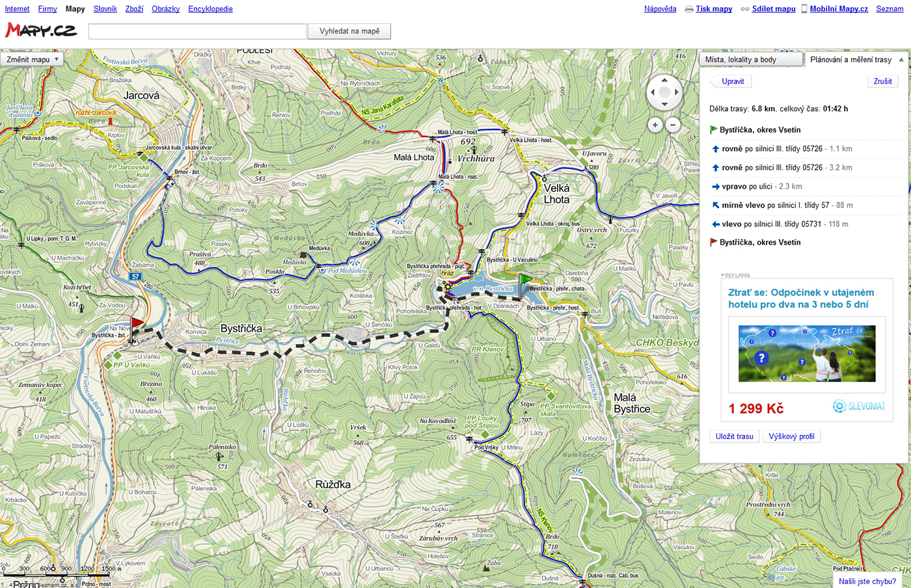Select the Plánování a měření trasy tab
The height and width of the screenshot is (588, 911).
click(850, 60)
